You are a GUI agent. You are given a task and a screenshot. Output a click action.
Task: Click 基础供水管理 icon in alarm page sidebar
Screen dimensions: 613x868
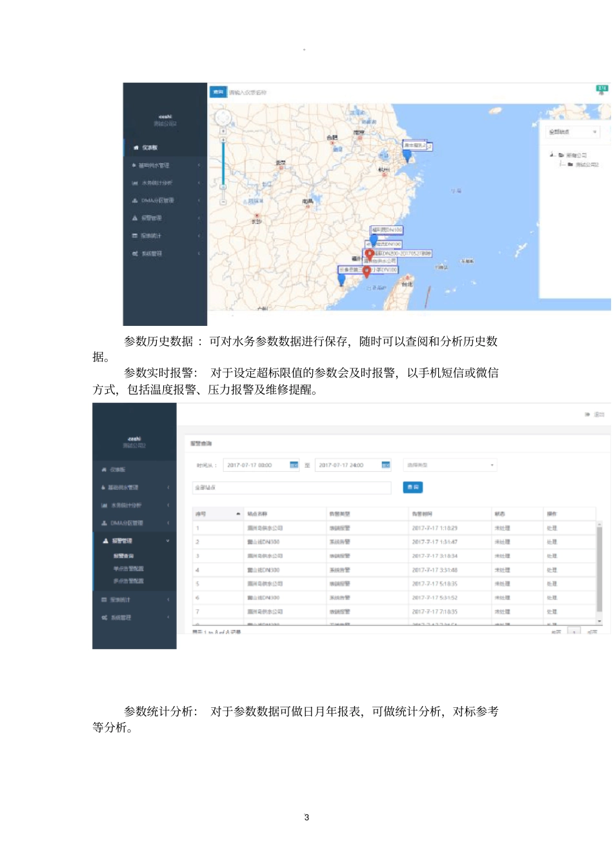pyautogui.click(x=103, y=487)
